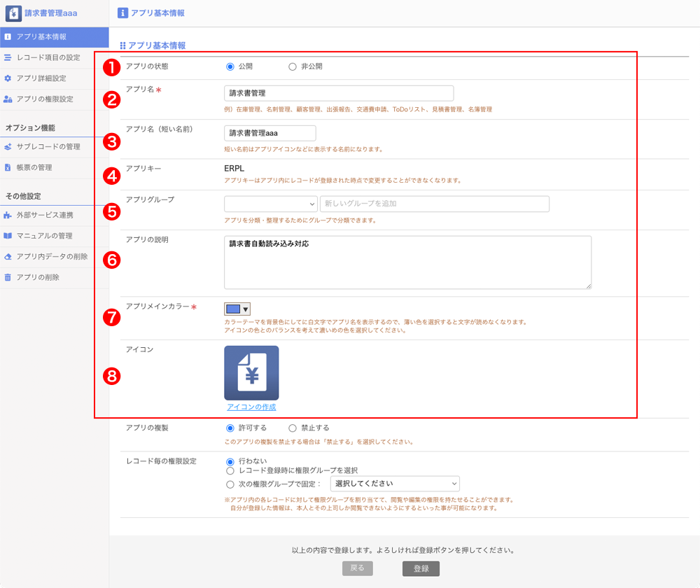Screen dimensions: 700x588
Task: Select 許可する for app duplication
Action: [x=230, y=428]
